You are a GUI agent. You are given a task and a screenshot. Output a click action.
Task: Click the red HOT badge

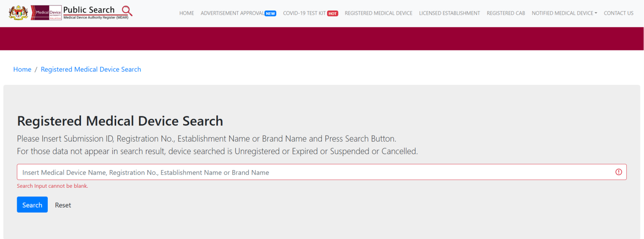pos(332,13)
